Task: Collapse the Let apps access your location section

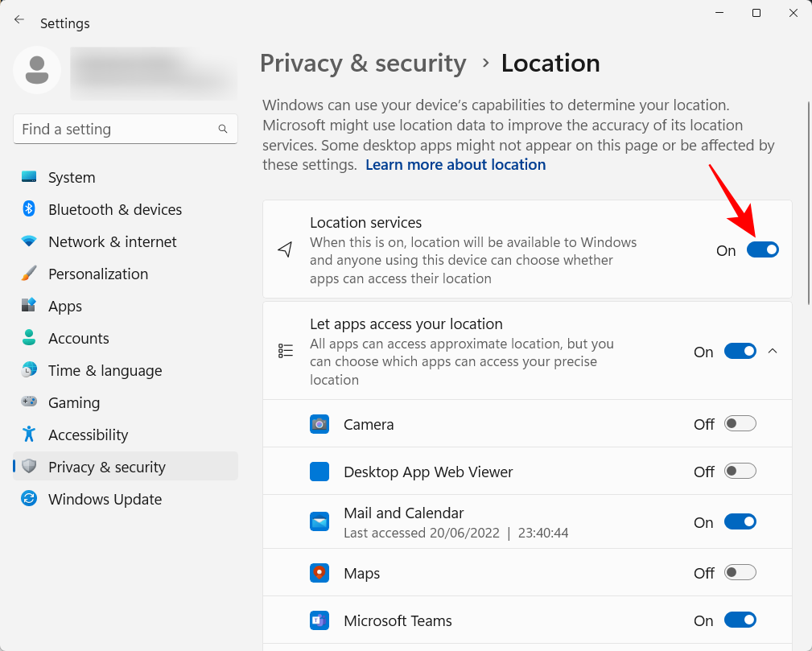Action: [773, 351]
